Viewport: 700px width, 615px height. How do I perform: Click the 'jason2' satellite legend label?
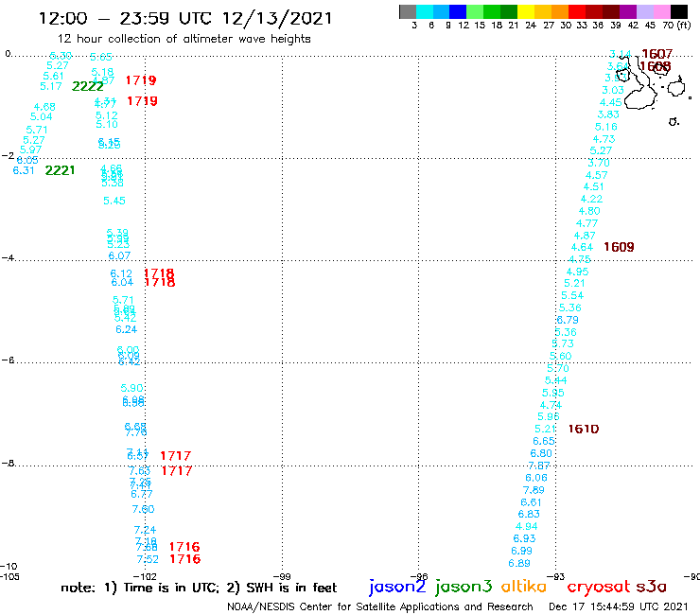(x=397, y=587)
